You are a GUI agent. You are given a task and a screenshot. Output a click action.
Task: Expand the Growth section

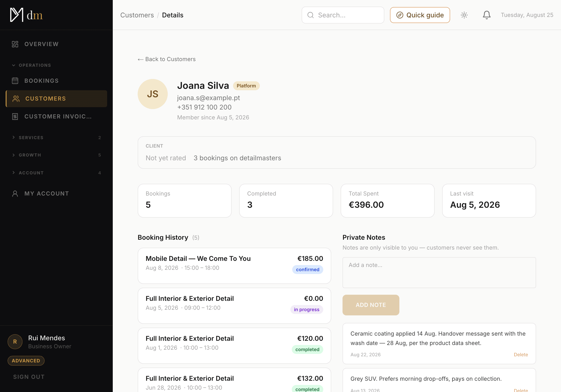pyautogui.click(x=56, y=155)
